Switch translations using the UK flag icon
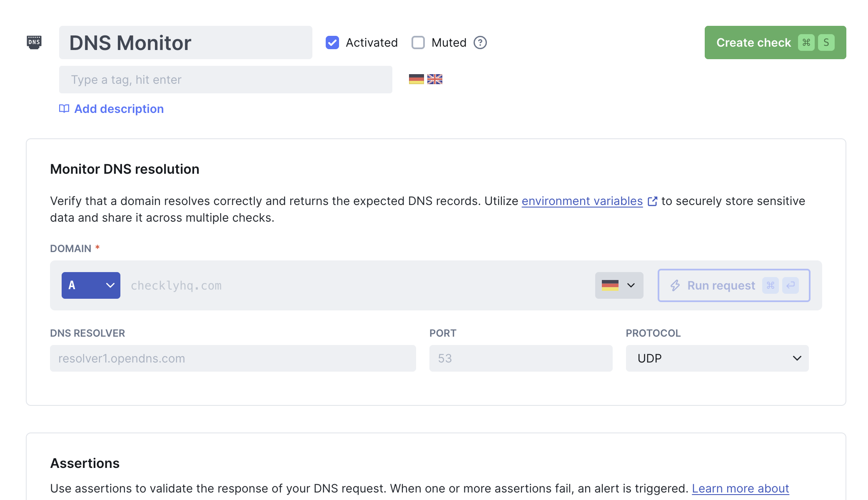 tap(434, 79)
